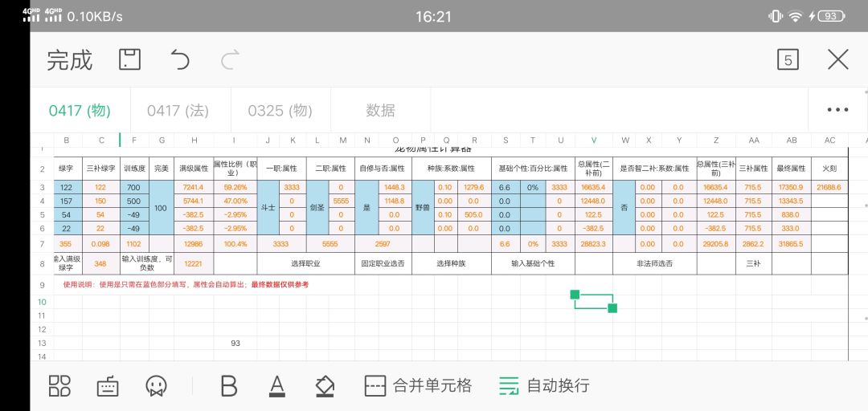This screenshot has width=868, height=411.
Task: Select cell with value 348
Action: pos(100,263)
